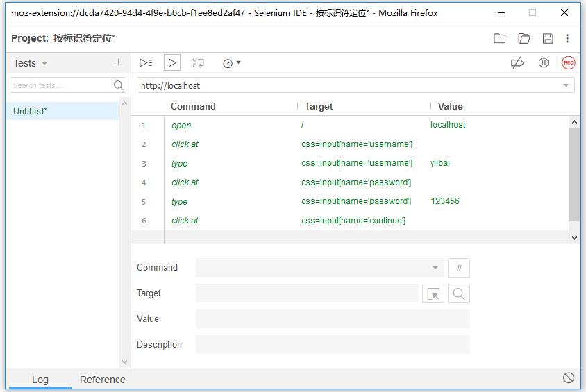The height and width of the screenshot is (392, 586).
Task: Select row 3 type command
Action: click(x=350, y=164)
